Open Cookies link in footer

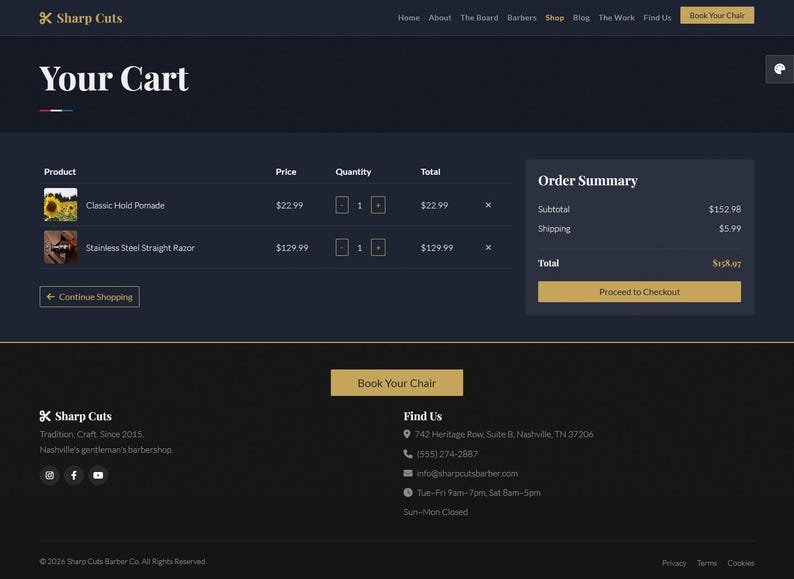point(741,563)
